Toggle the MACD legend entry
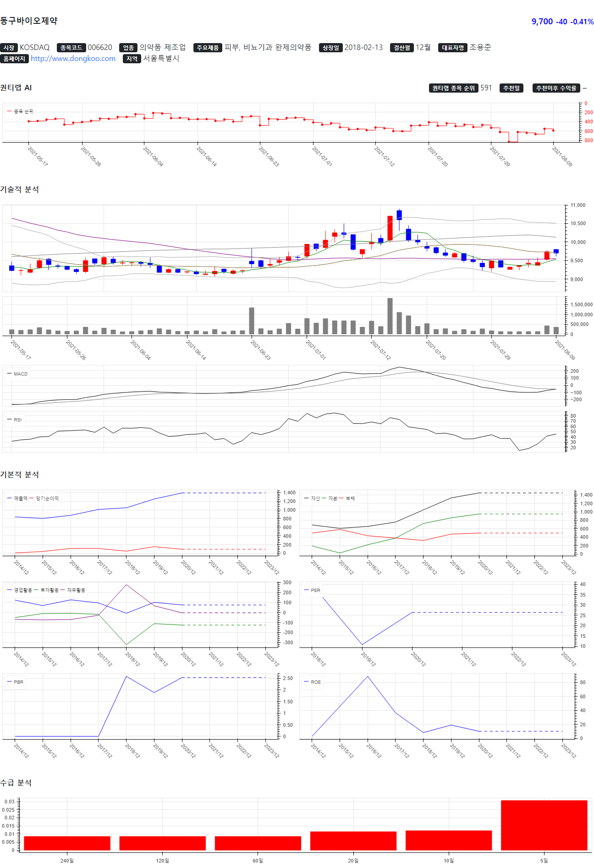The image size is (594, 868). point(17,374)
